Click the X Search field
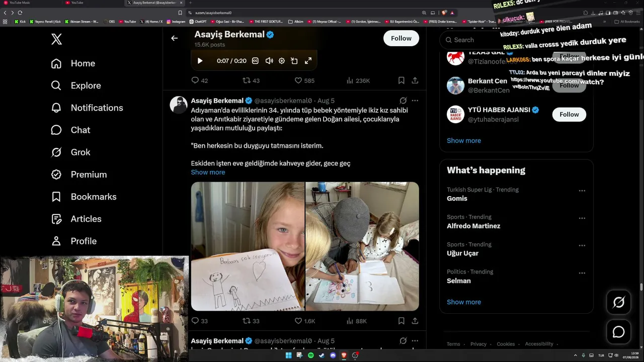644x362 pixels. 516,40
